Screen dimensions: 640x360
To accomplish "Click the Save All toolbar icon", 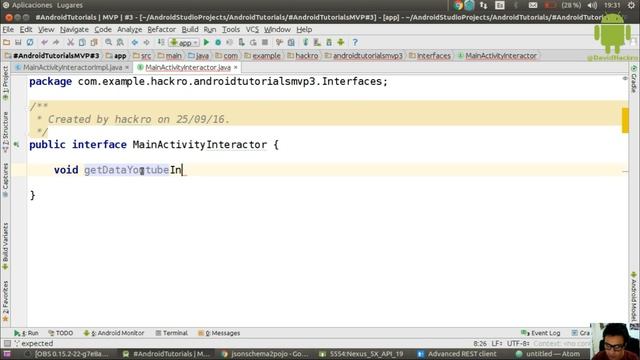I will (x=18, y=42).
